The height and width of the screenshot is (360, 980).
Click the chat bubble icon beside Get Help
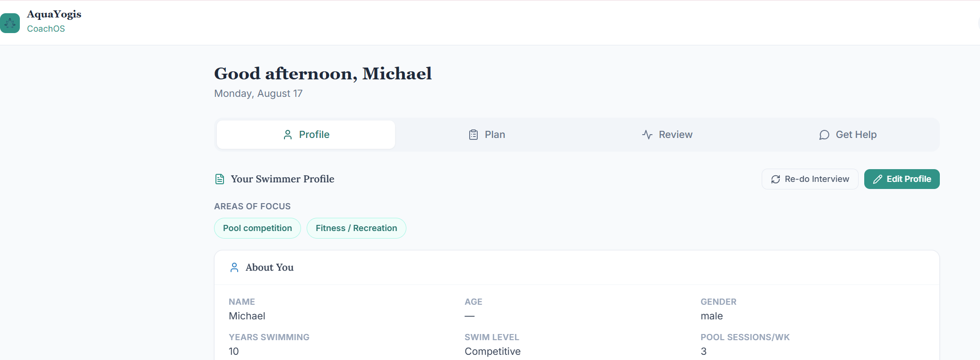point(824,135)
